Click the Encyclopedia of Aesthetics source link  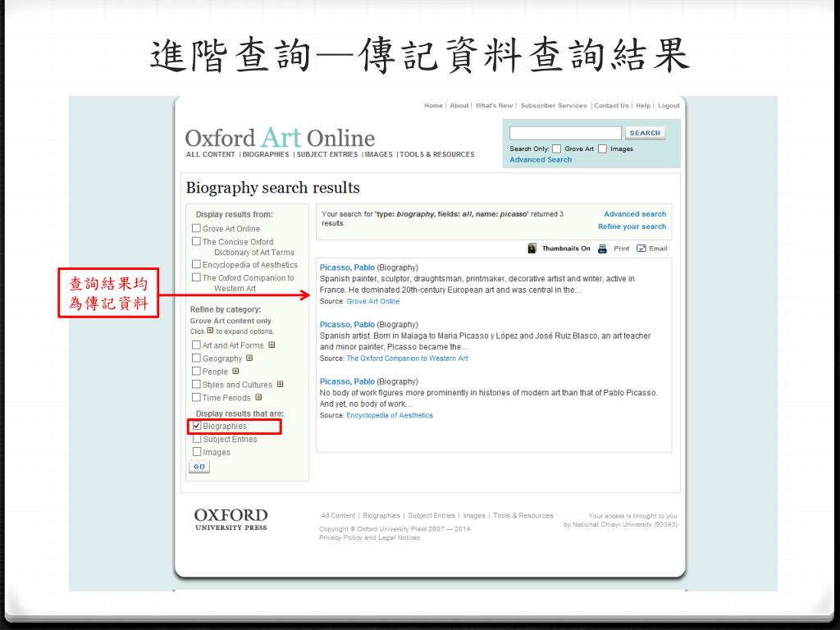coord(390,415)
